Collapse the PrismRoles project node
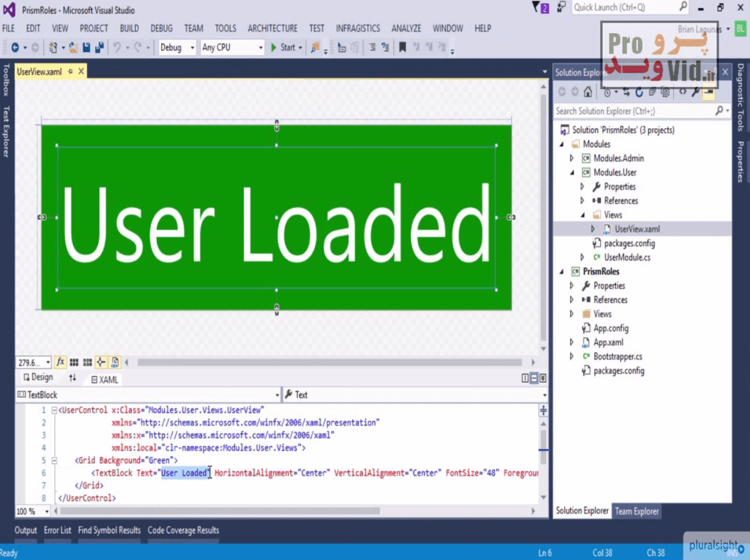The width and height of the screenshot is (750, 560). click(561, 272)
